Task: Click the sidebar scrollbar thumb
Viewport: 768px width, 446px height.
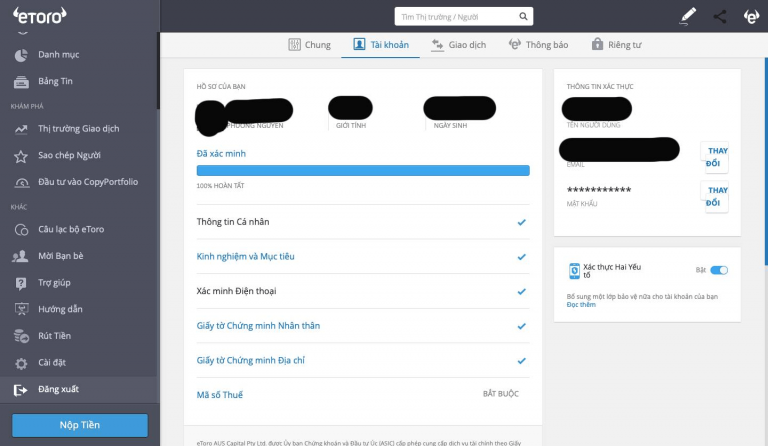Action: click(158, 70)
